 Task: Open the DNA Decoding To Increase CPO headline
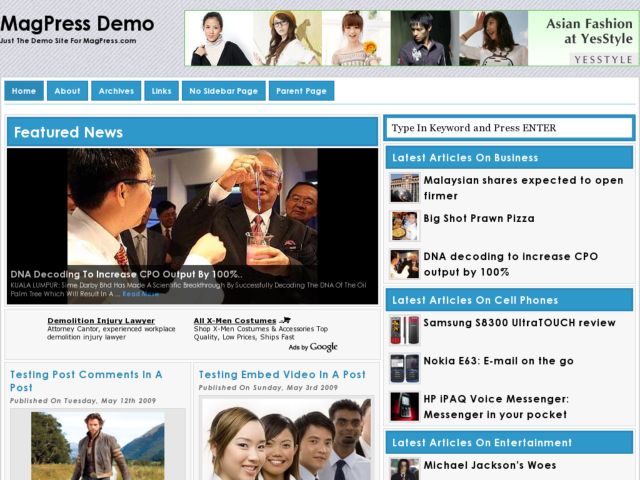[126, 274]
